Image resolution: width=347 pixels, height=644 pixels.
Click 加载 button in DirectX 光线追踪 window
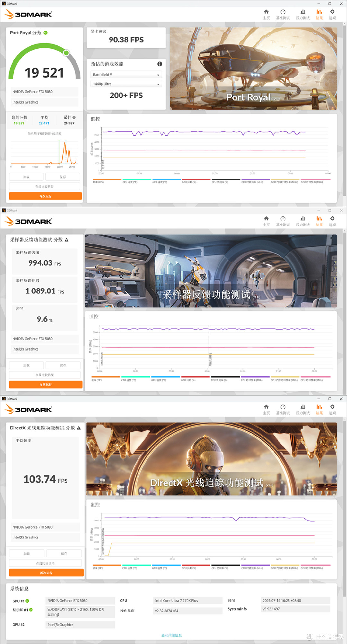[x=27, y=554]
